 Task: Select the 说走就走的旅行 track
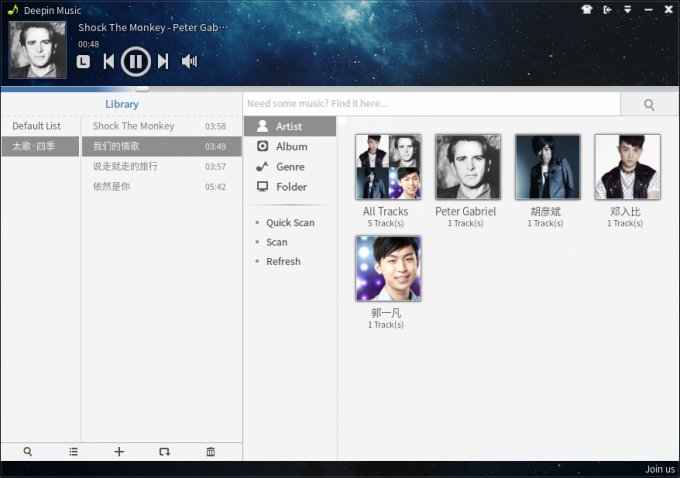161,166
